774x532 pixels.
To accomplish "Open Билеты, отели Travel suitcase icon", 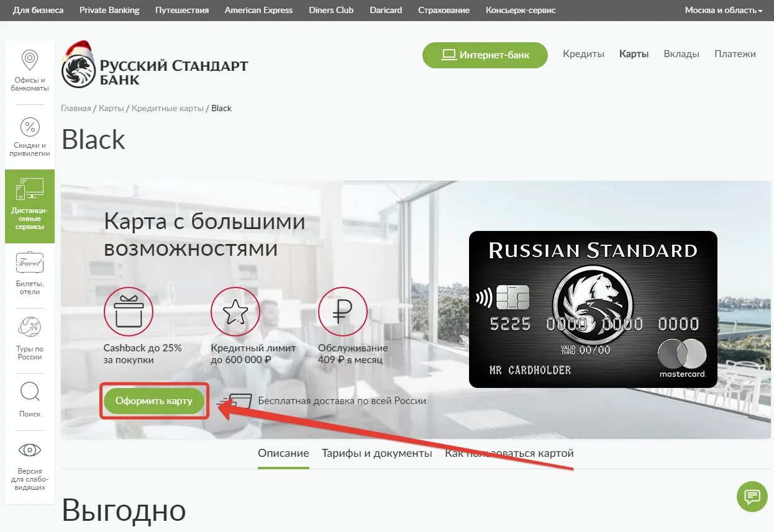I will [x=30, y=263].
